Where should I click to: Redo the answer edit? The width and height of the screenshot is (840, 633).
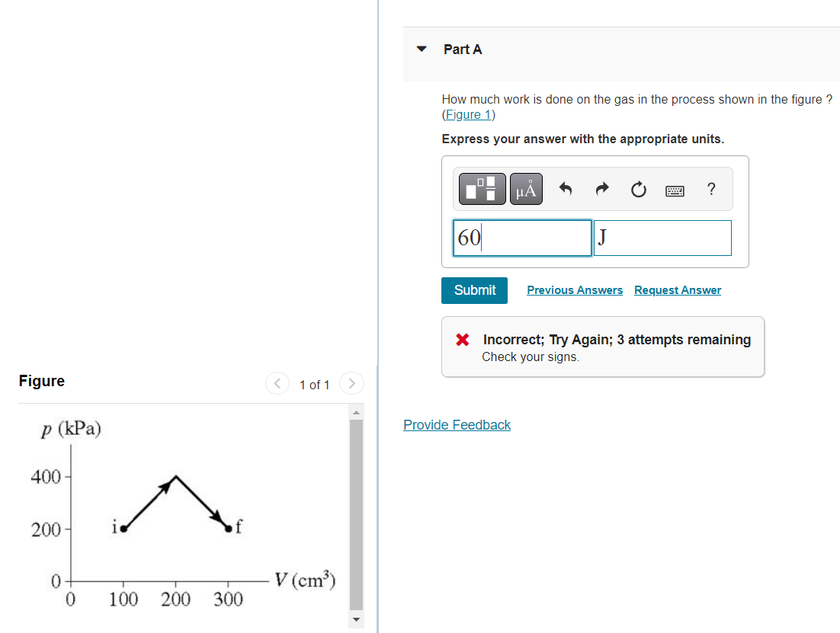(601, 188)
